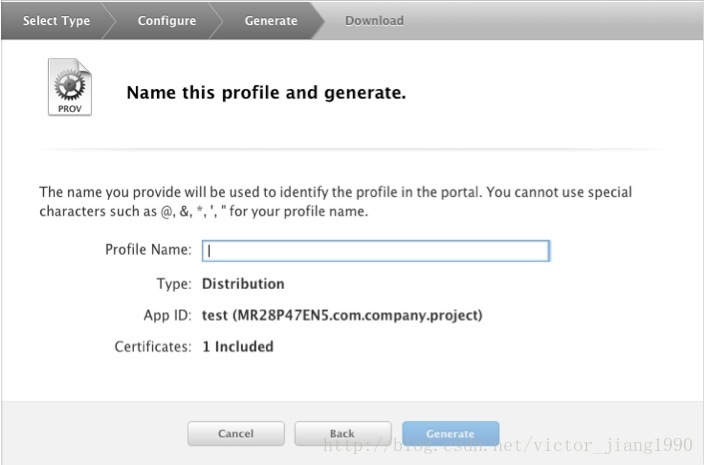This screenshot has width=705, height=465.
Task: Go to the Select Type step
Action: pos(56,21)
